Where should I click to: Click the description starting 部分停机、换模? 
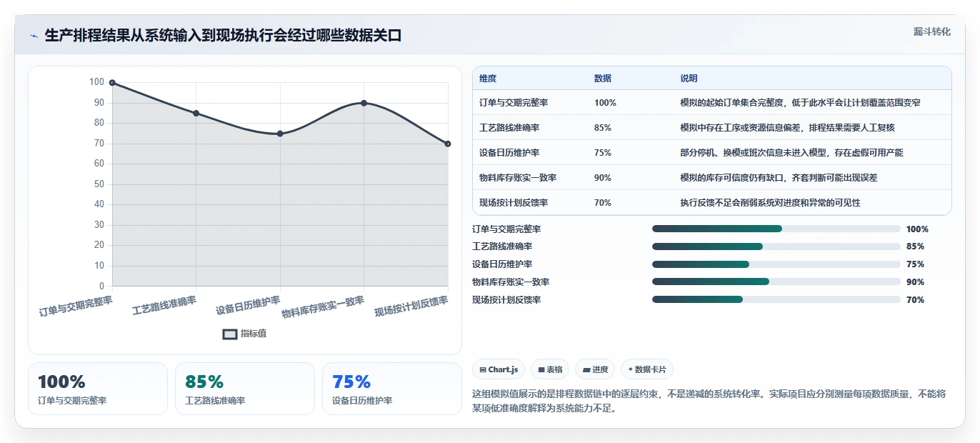tap(791, 153)
